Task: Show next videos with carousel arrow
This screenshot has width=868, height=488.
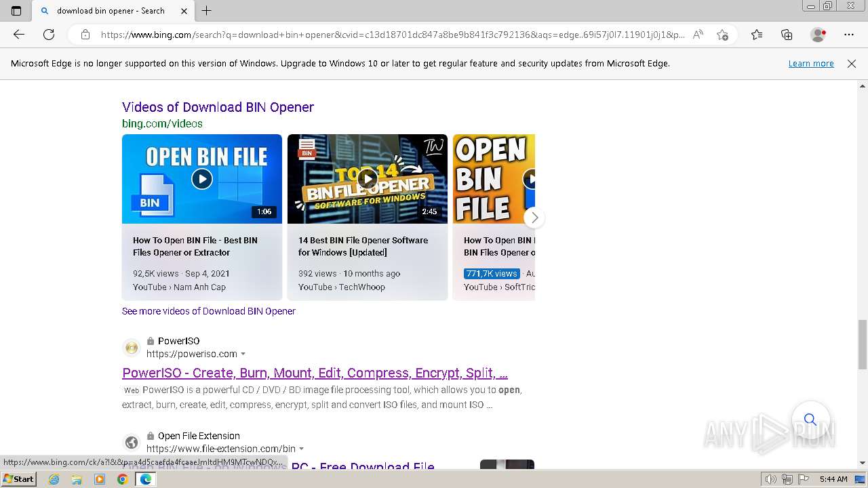Action: (x=534, y=218)
